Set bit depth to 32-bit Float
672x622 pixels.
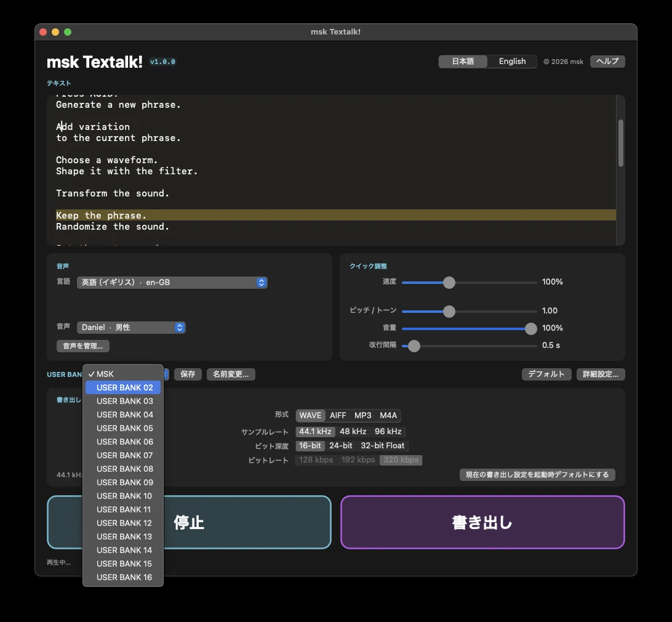coord(382,446)
